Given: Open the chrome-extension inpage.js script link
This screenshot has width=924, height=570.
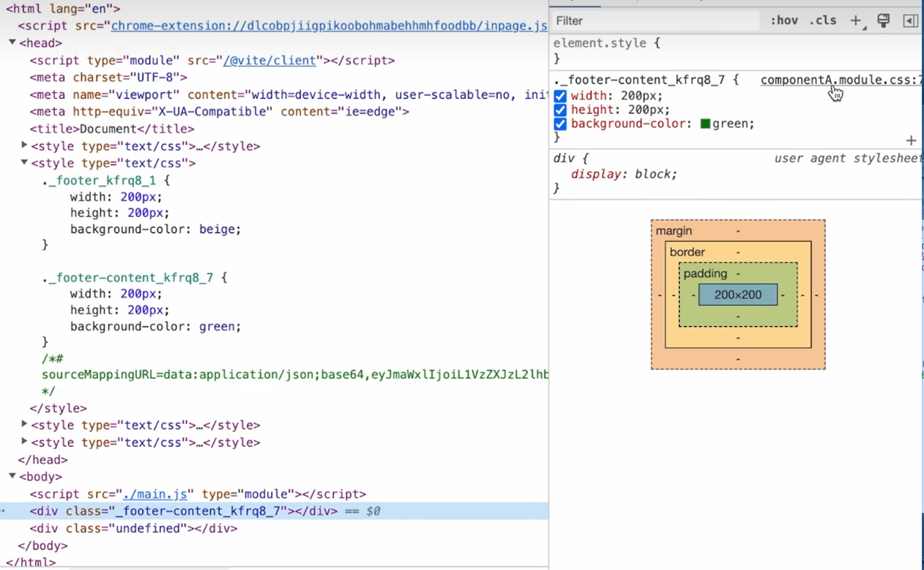Looking at the screenshot, I should [329, 26].
